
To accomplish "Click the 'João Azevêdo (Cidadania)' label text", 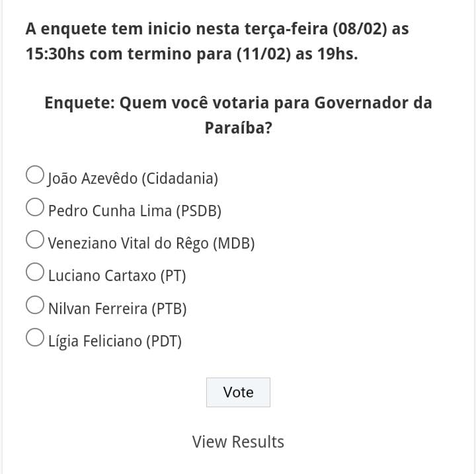I will (133, 178).
